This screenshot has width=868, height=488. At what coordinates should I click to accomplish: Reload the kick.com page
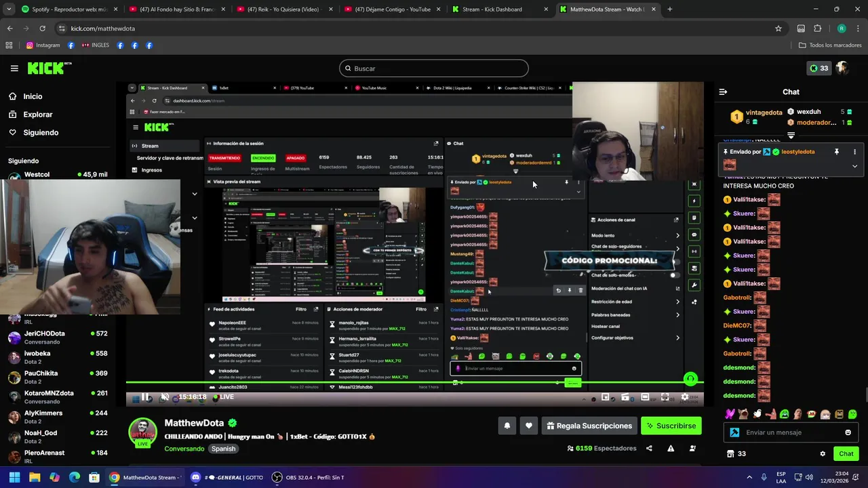point(42,28)
